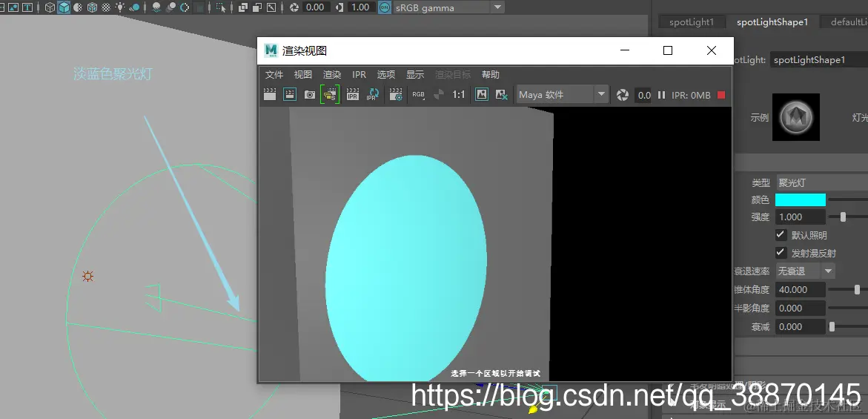This screenshot has width=868, height=419.
Task: Open 显示 menu in render view
Action: click(415, 75)
